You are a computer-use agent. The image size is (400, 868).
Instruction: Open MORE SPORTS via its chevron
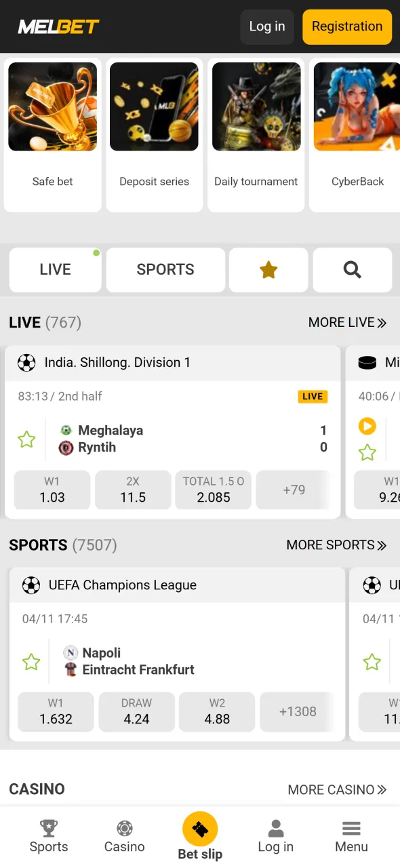382,545
